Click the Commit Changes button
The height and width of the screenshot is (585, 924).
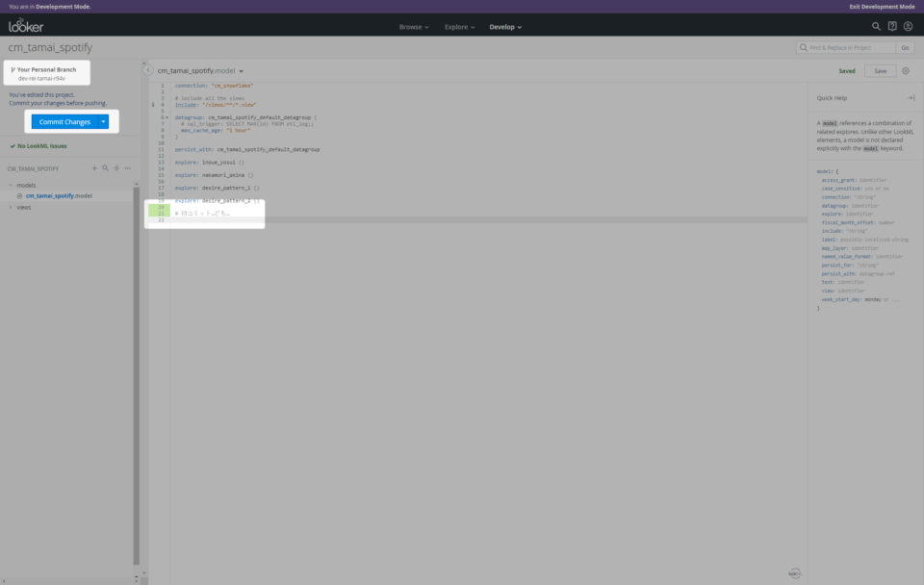[64, 121]
